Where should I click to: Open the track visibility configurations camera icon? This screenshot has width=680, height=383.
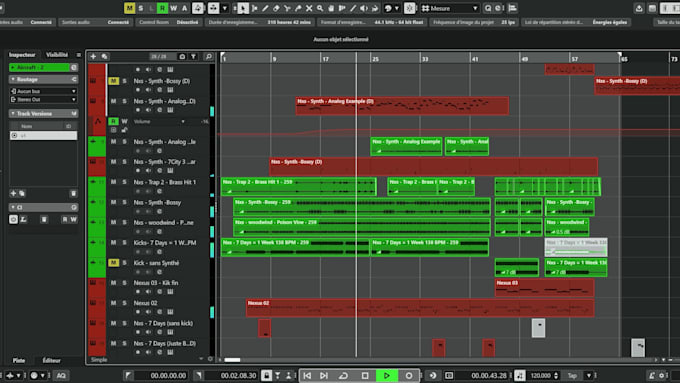[182, 56]
